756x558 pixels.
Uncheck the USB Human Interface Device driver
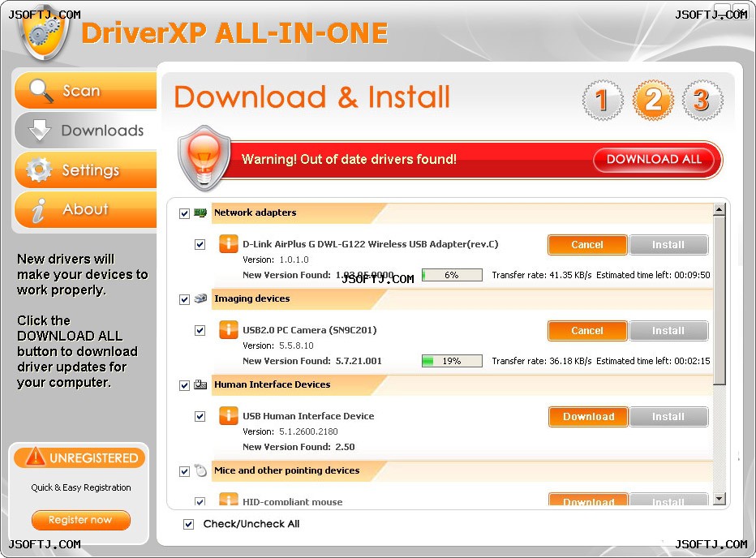pos(200,416)
